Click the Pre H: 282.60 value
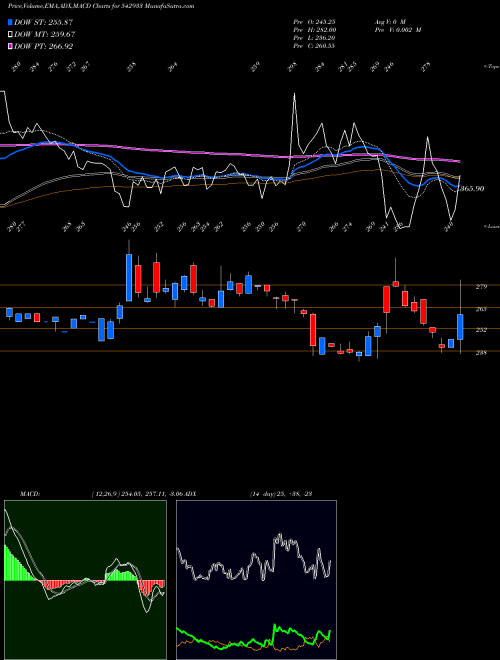The image size is (500, 660). pos(315,30)
